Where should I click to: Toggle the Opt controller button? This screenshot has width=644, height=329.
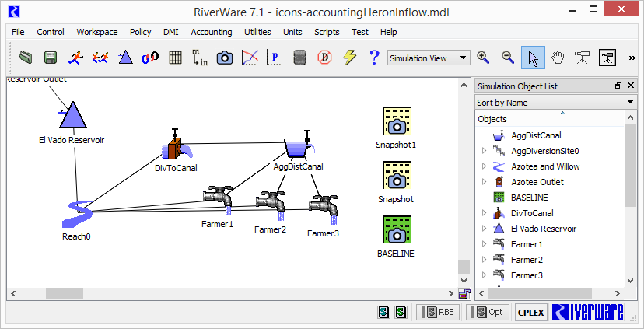pyautogui.click(x=488, y=312)
